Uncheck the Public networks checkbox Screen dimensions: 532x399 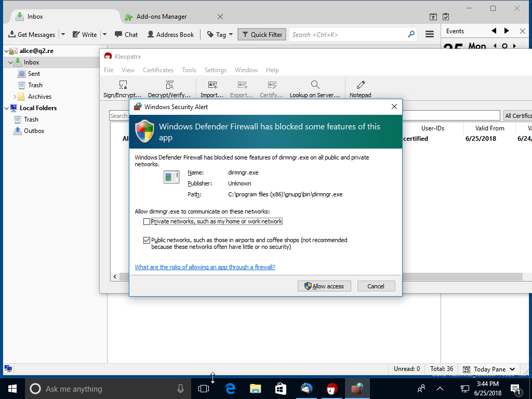pyautogui.click(x=147, y=240)
